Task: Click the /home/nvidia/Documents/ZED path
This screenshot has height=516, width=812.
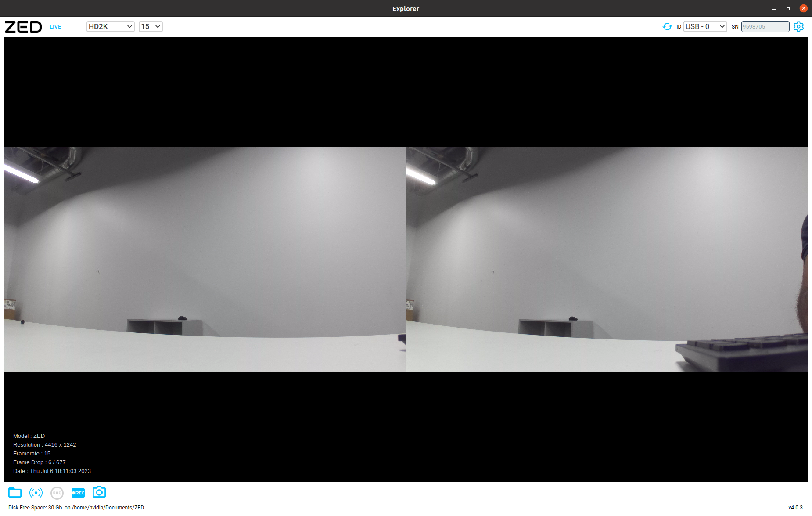Action: 107,507
